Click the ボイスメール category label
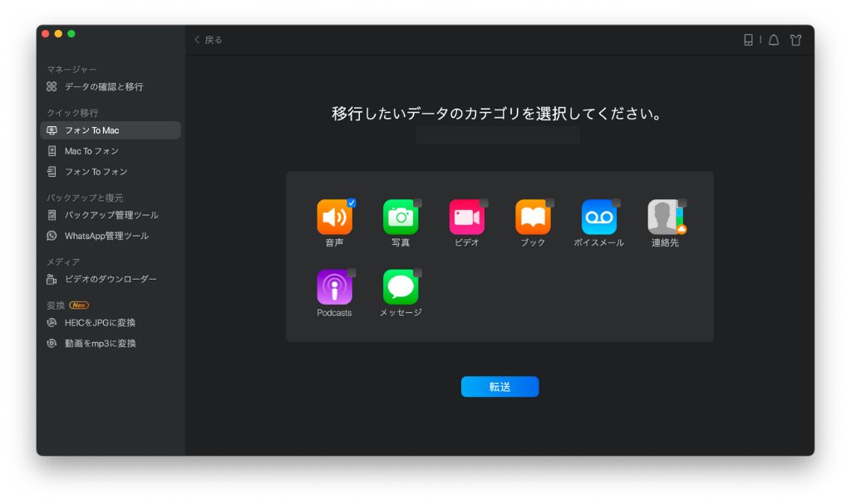851x504 pixels. point(599,242)
